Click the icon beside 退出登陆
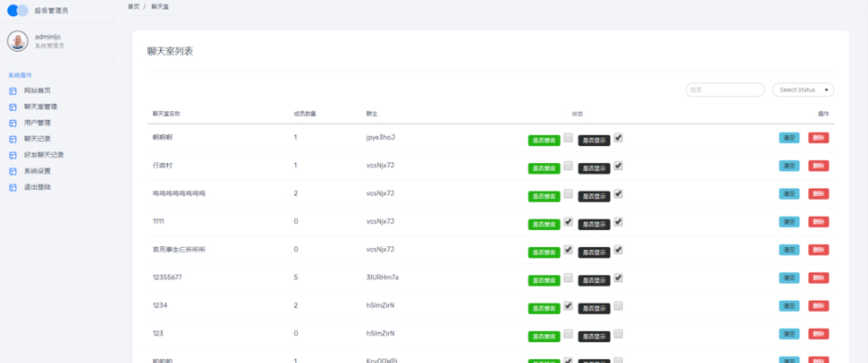Viewport: 868px width, 363px height. pos(13,188)
